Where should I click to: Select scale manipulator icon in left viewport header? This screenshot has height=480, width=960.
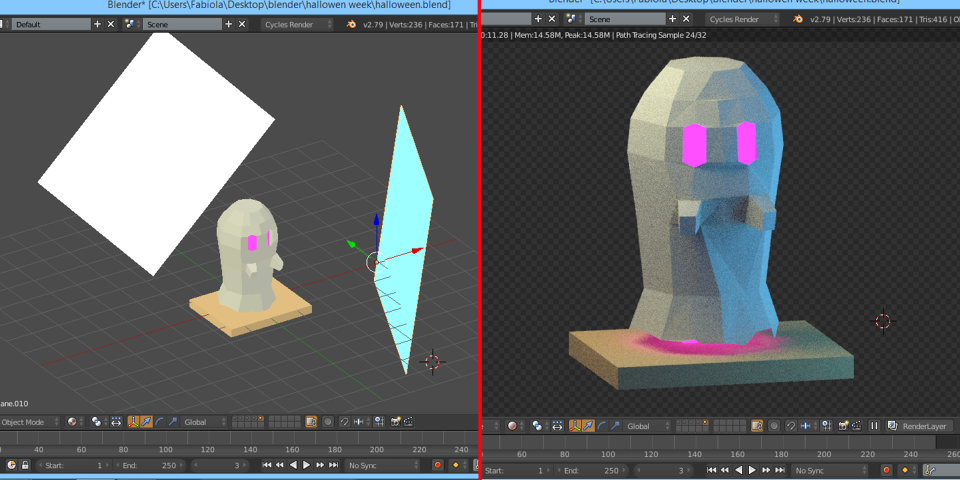pos(173,422)
